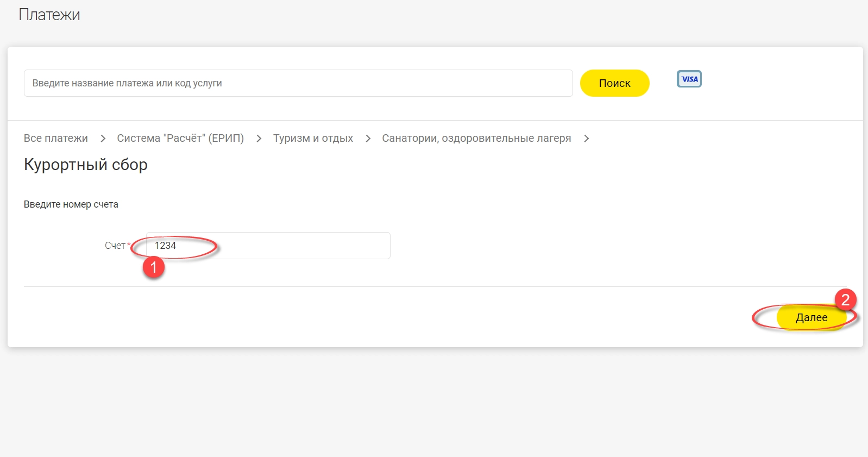Select the Курортный сбор heading text

[86, 165]
